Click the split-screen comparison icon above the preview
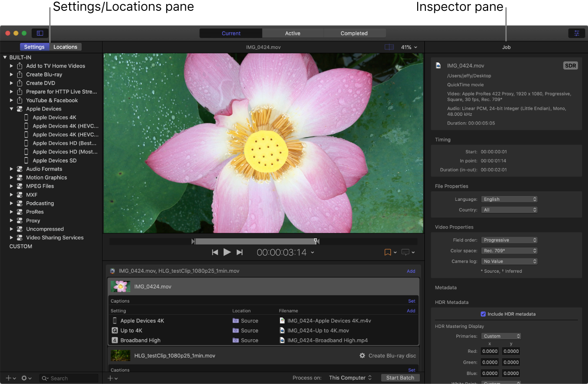Screen dimensions: 588x384 click(389, 47)
